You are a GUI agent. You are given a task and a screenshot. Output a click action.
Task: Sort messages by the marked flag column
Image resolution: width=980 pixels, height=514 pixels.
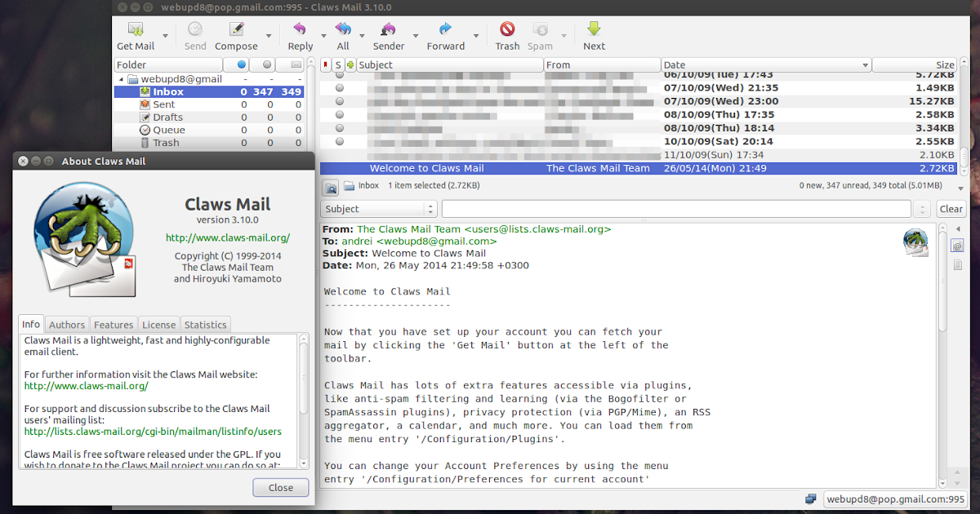(327, 64)
